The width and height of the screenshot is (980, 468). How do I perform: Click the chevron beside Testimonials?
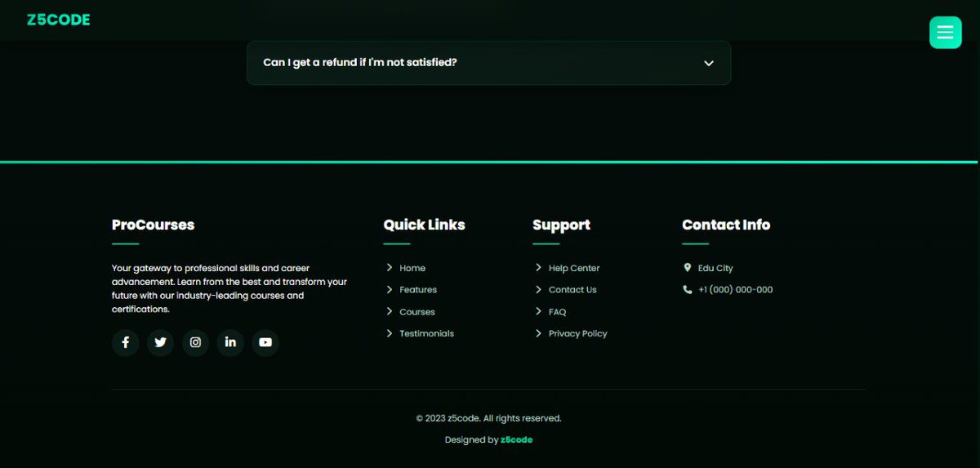pos(390,333)
